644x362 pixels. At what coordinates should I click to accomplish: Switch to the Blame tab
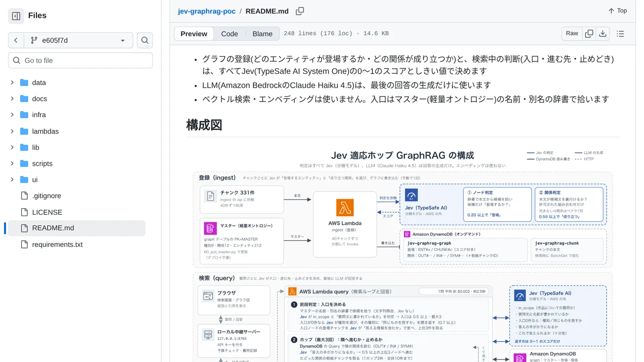pyautogui.click(x=263, y=34)
